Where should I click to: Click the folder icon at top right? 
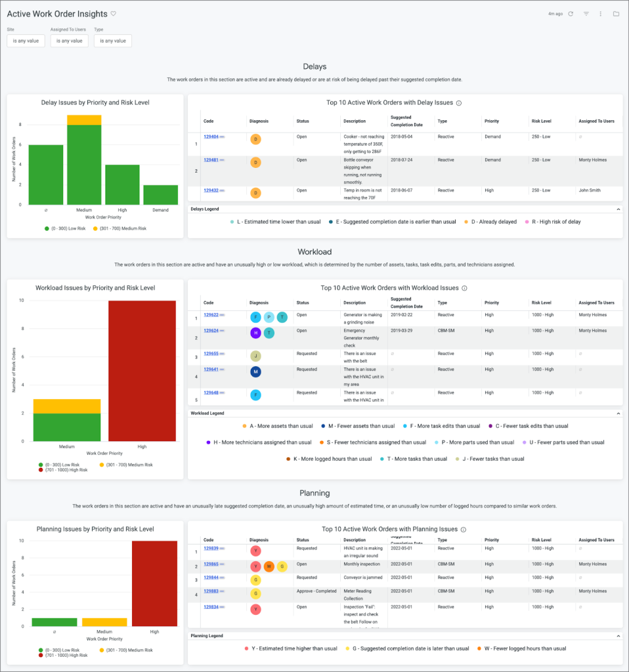(x=616, y=14)
